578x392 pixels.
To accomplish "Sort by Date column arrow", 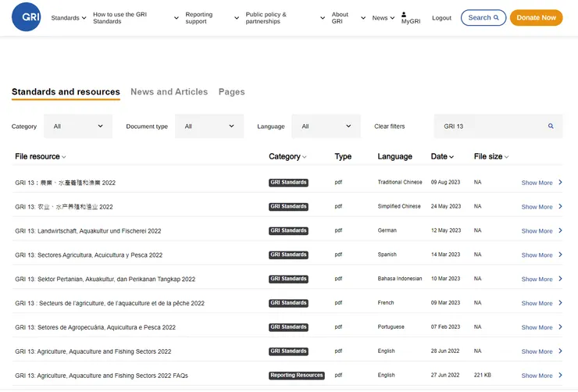I will click(451, 157).
